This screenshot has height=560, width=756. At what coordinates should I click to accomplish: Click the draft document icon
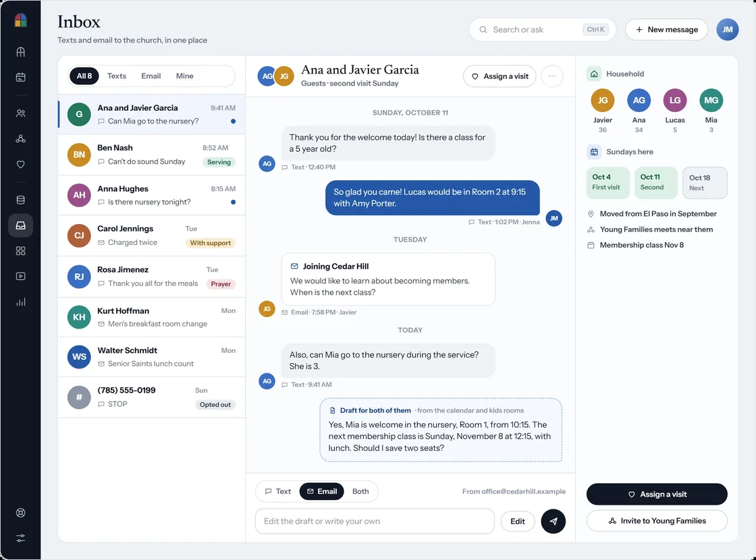pos(332,411)
